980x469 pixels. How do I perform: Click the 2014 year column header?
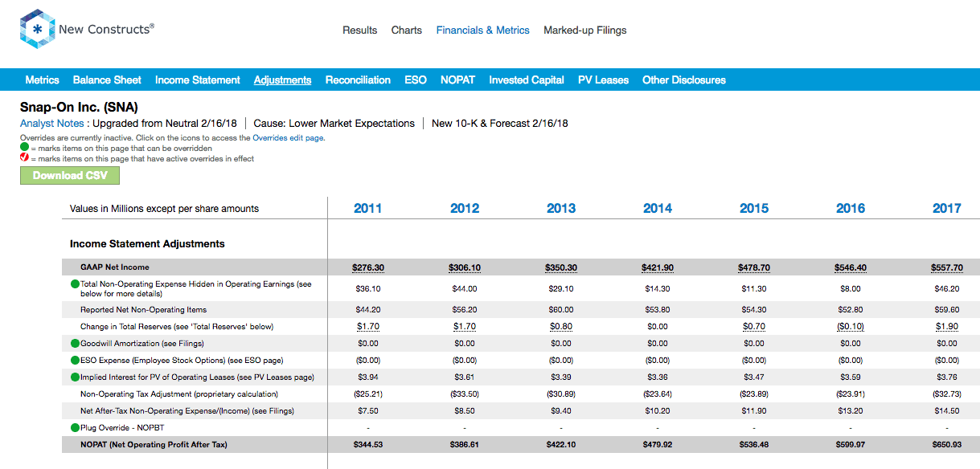pos(658,208)
